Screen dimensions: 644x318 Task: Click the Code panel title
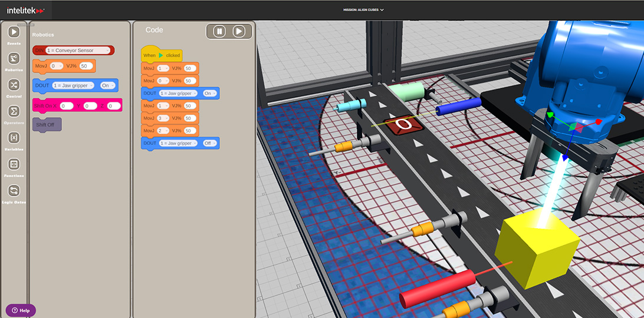point(154,30)
